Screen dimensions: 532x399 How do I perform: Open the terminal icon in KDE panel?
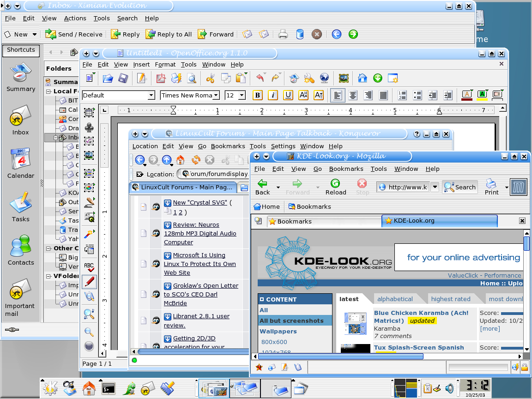tap(109, 389)
